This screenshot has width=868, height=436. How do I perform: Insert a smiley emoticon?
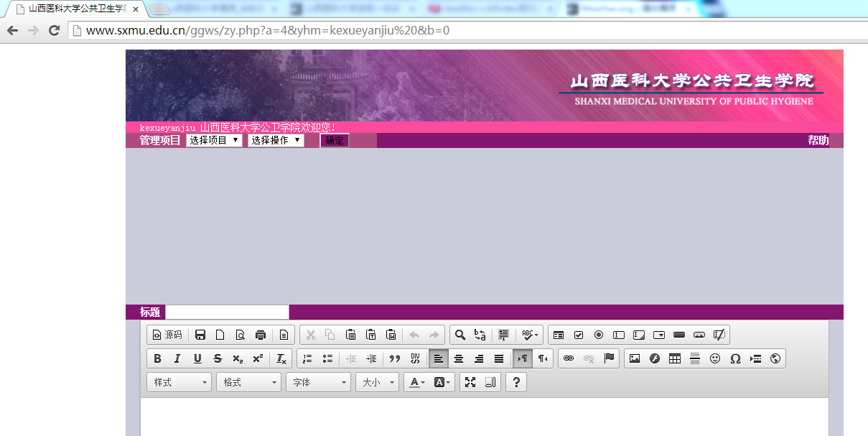click(714, 358)
